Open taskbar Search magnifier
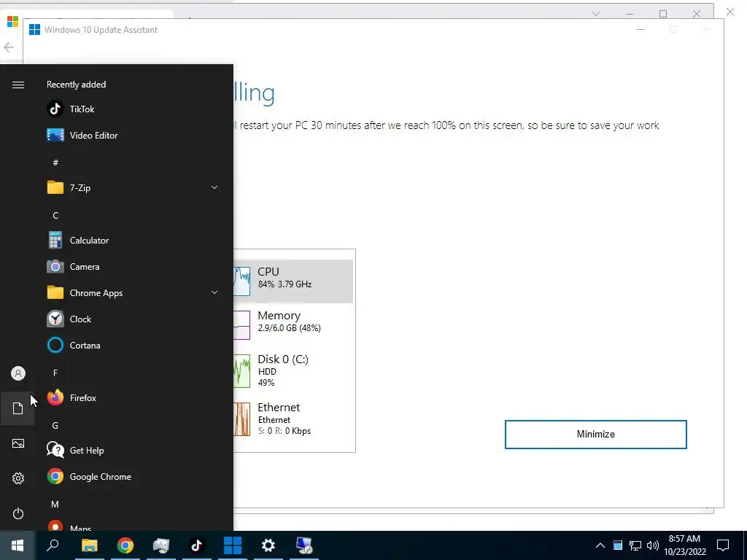 coord(53,545)
